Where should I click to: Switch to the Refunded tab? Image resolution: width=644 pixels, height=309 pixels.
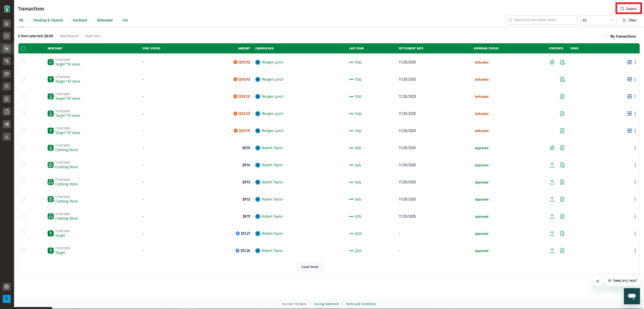pos(105,20)
